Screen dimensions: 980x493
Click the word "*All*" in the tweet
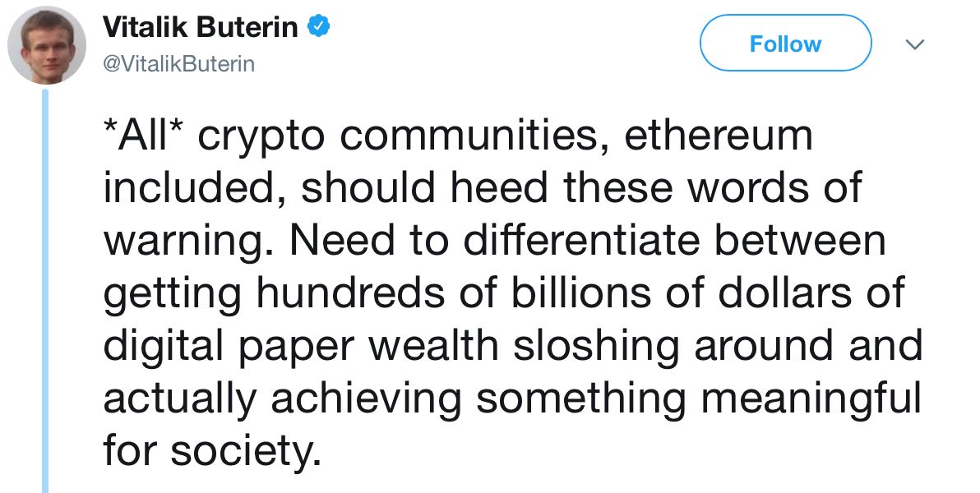[x=146, y=136]
